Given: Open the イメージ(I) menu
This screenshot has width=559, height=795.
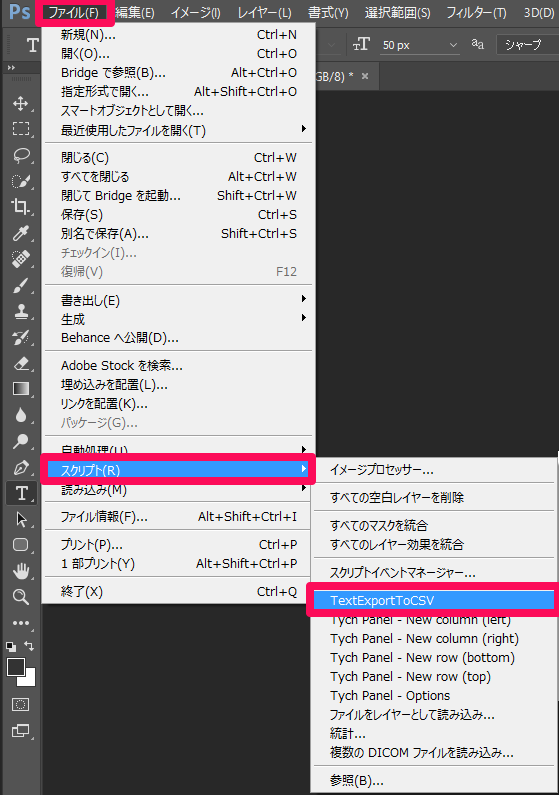Looking at the screenshot, I should coord(195,12).
